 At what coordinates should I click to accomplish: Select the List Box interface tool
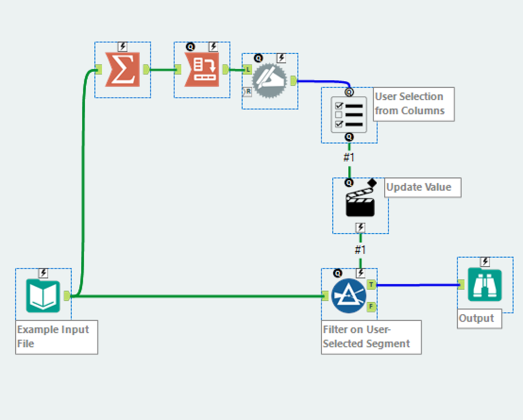pos(349,115)
